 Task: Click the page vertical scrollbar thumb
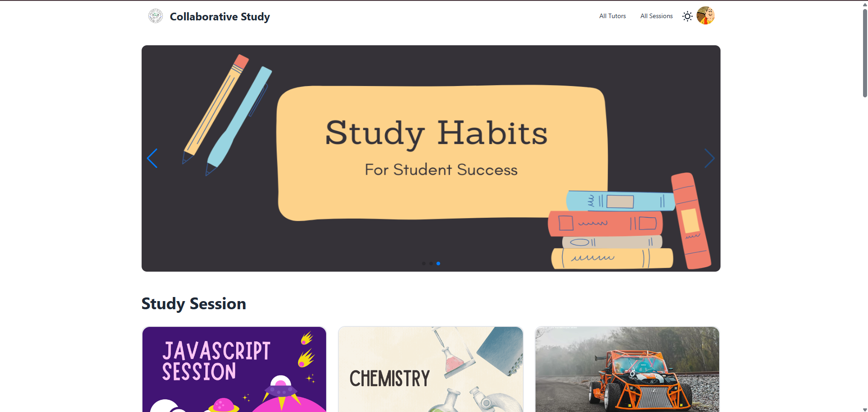coord(865,52)
